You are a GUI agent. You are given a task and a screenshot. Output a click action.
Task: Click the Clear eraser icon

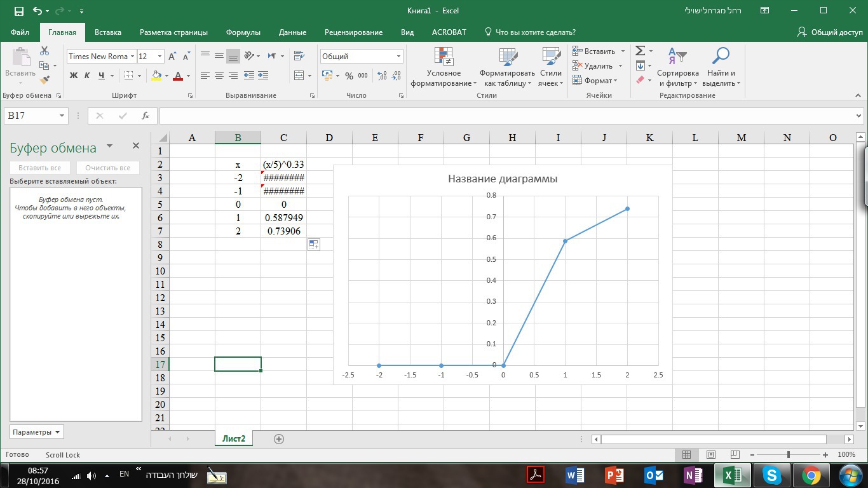641,80
